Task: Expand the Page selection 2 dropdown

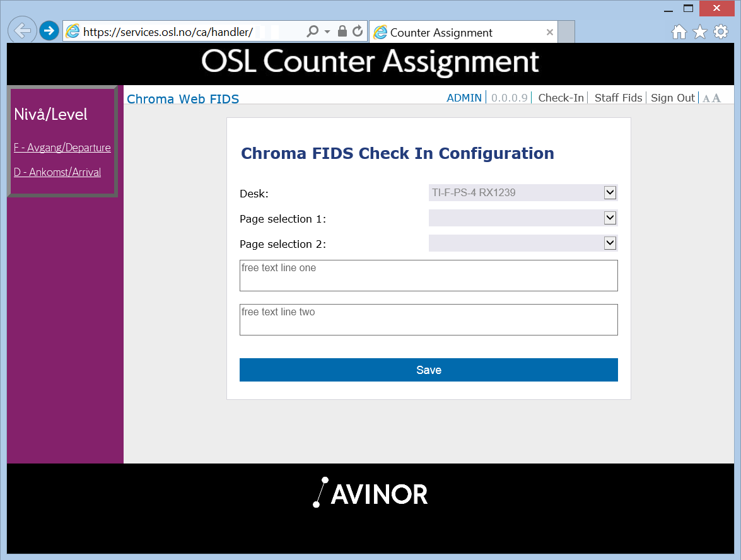Action: (610, 243)
